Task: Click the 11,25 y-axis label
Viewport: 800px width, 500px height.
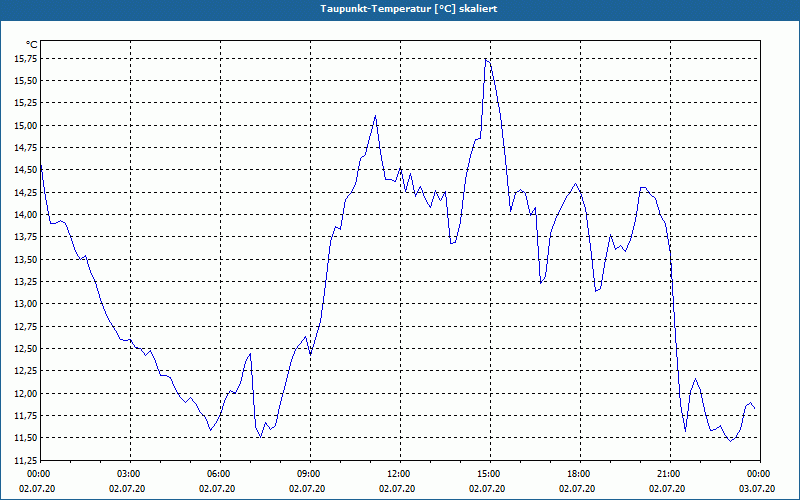Action: click(27, 460)
